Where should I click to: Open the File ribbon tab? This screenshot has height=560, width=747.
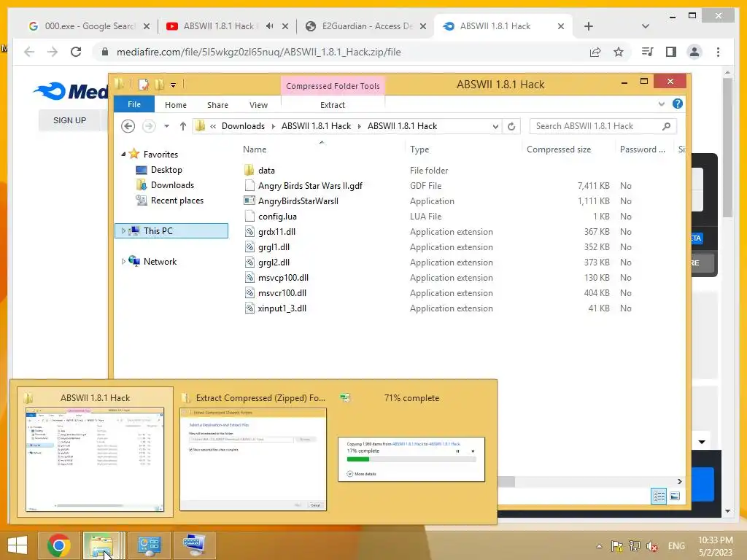click(134, 104)
